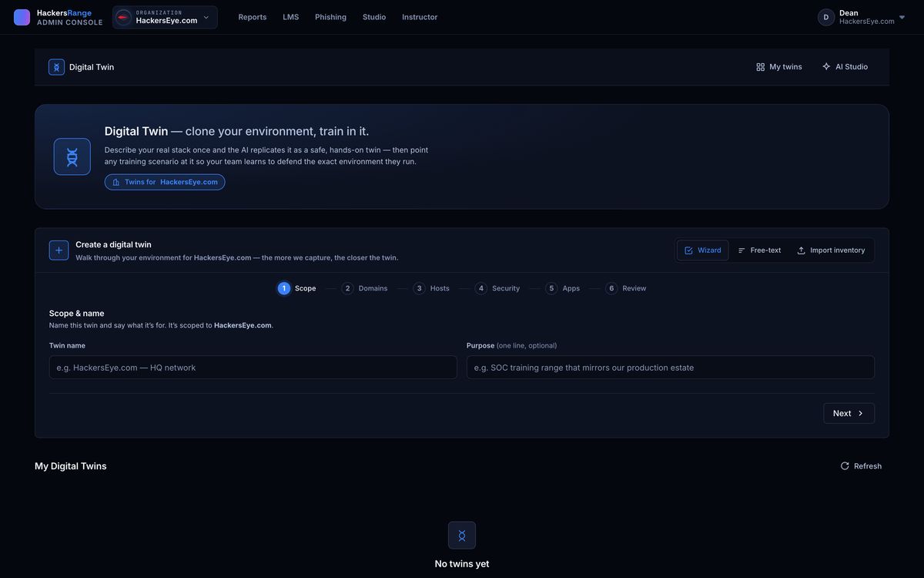Open AI Studio
924x578 pixels.
(x=845, y=67)
